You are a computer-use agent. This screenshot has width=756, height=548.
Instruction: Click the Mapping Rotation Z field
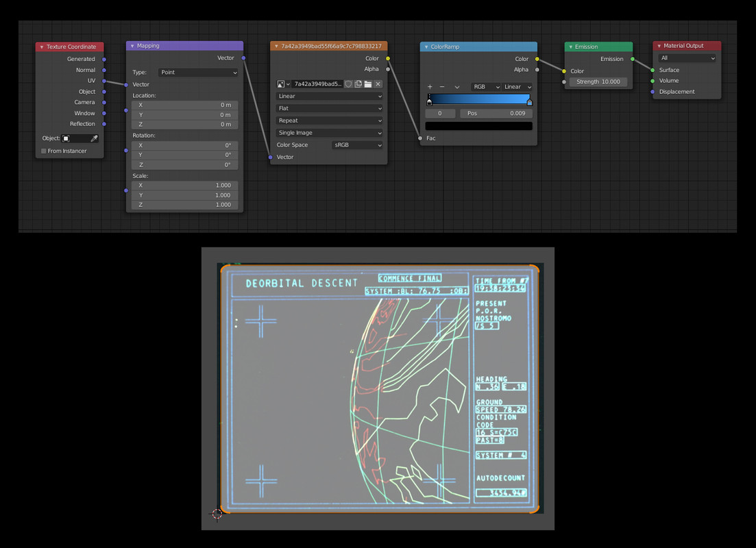(x=184, y=165)
